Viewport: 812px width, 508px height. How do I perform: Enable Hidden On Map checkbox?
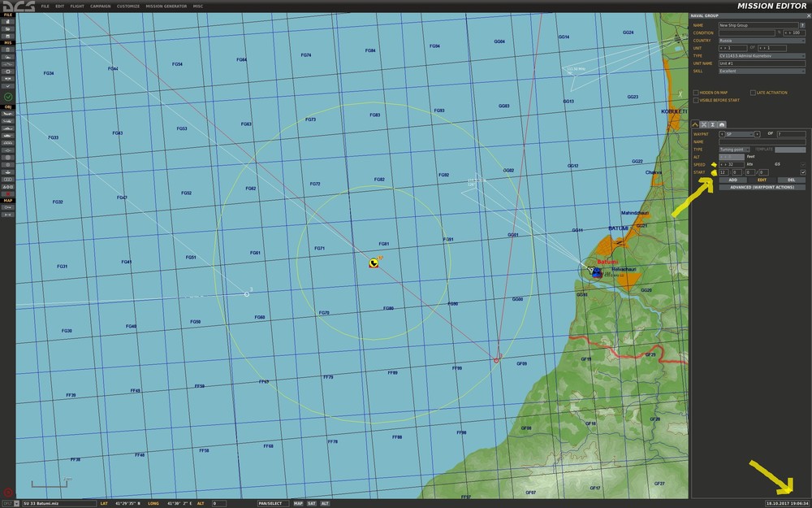tap(696, 93)
